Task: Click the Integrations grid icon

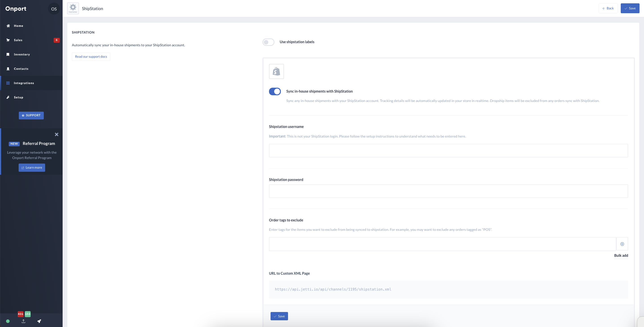Action: 8,83
